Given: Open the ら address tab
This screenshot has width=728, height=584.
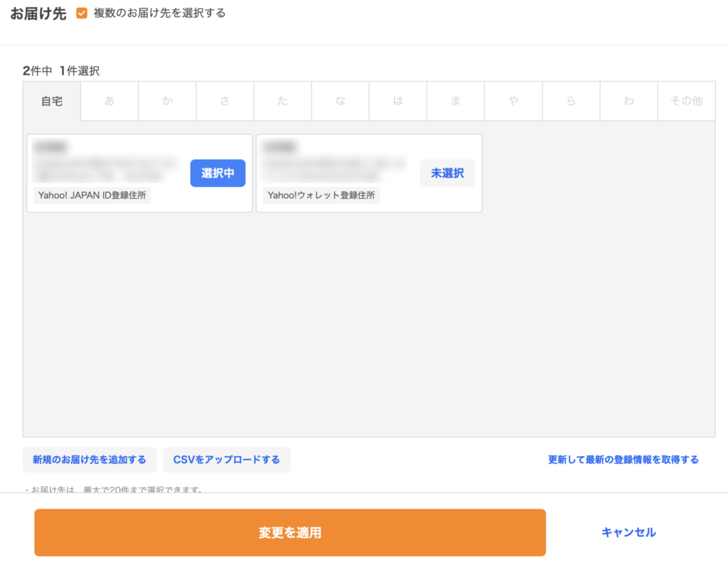Looking at the screenshot, I should pyautogui.click(x=571, y=101).
